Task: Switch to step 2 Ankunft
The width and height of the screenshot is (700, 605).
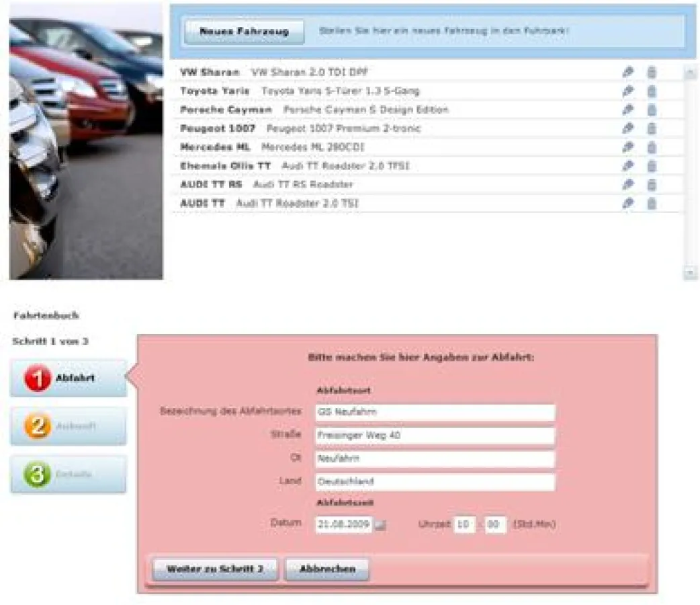Action: (67, 426)
